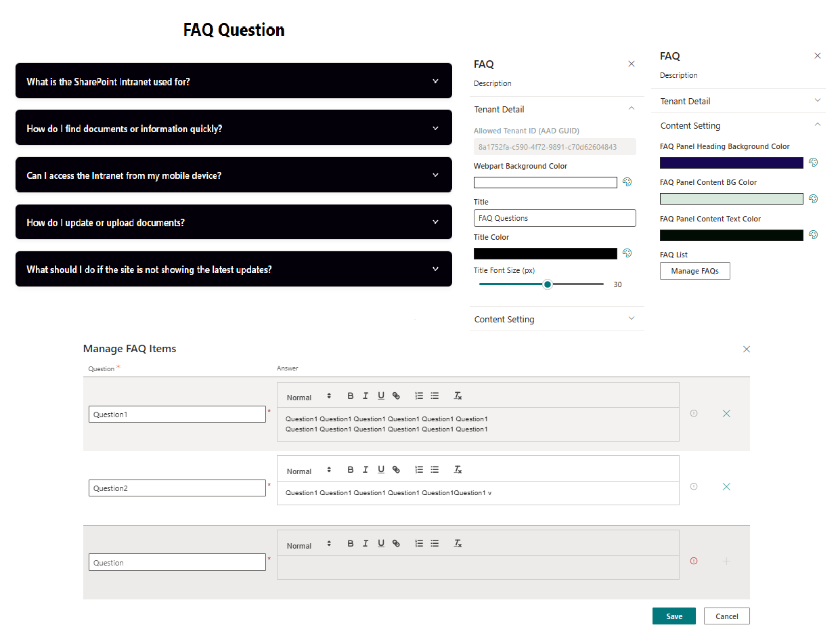Expand 'How do I update or upload documents?' question
Image resolution: width=840 pixels, height=638 pixels.
coord(435,222)
